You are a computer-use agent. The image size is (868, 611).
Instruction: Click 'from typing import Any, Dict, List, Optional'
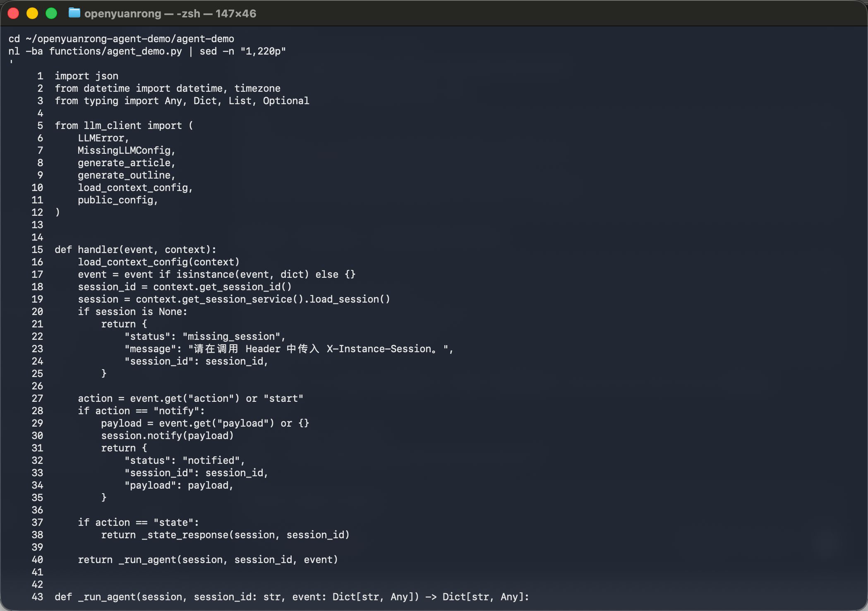(182, 101)
